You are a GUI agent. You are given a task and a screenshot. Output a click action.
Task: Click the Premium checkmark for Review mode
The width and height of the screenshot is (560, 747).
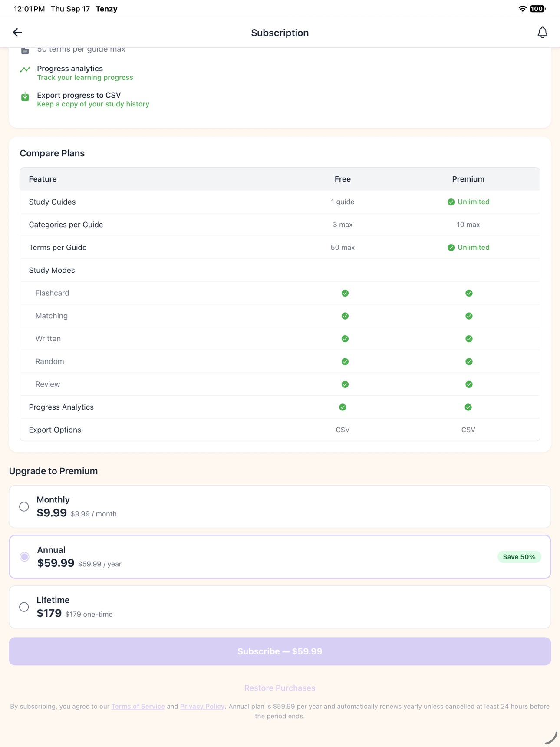click(469, 384)
